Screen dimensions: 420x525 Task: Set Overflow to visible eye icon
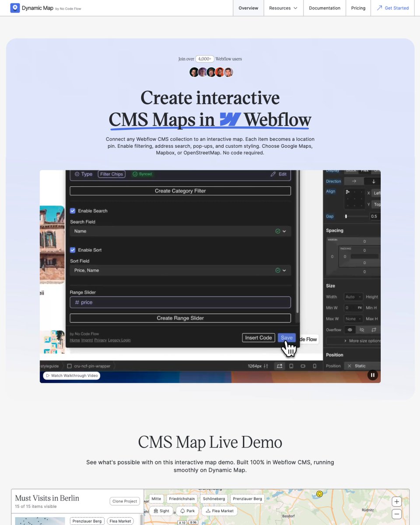(350, 329)
